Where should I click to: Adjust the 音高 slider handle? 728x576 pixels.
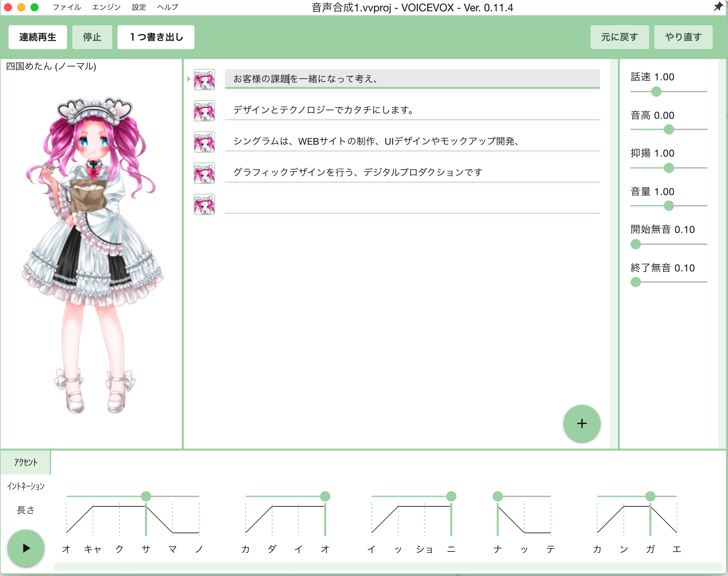pos(669,129)
